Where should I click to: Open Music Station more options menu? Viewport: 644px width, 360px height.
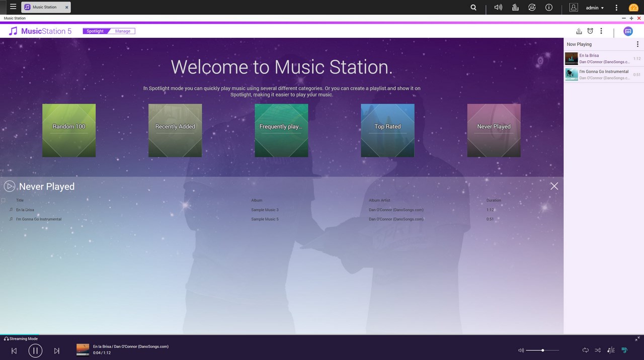[x=601, y=31]
